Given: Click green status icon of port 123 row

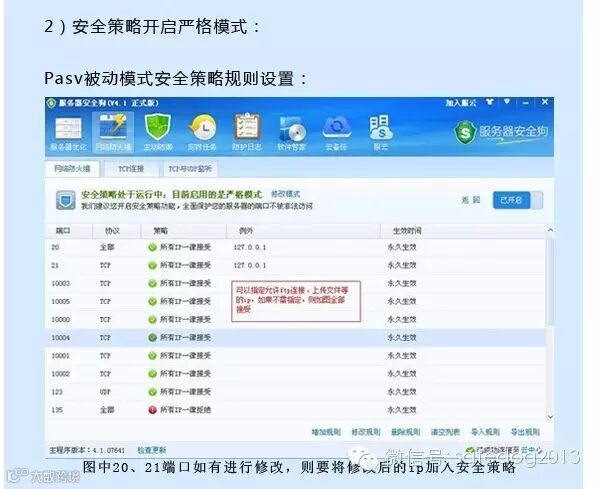Looking at the screenshot, I should [x=152, y=392].
